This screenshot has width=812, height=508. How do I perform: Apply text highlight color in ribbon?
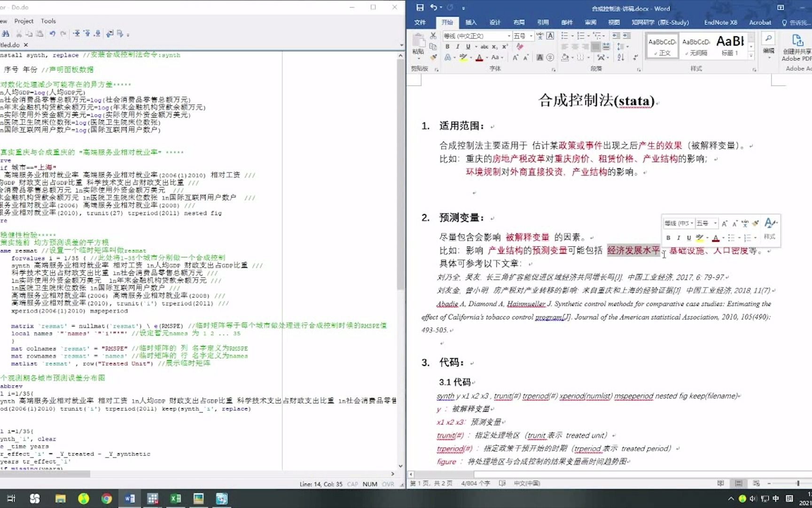[x=463, y=57]
